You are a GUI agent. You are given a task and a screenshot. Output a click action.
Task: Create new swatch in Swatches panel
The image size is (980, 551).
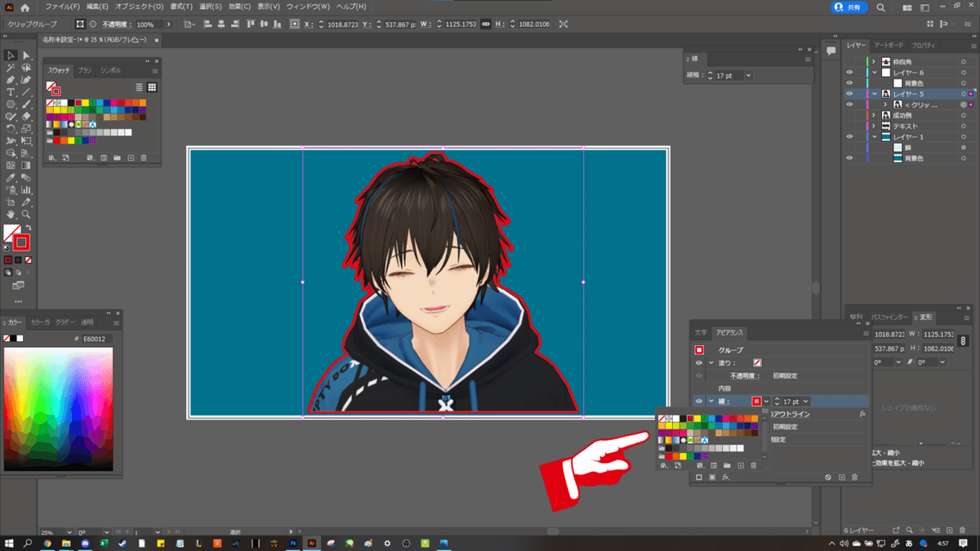pyautogui.click(x=130, y=158)
